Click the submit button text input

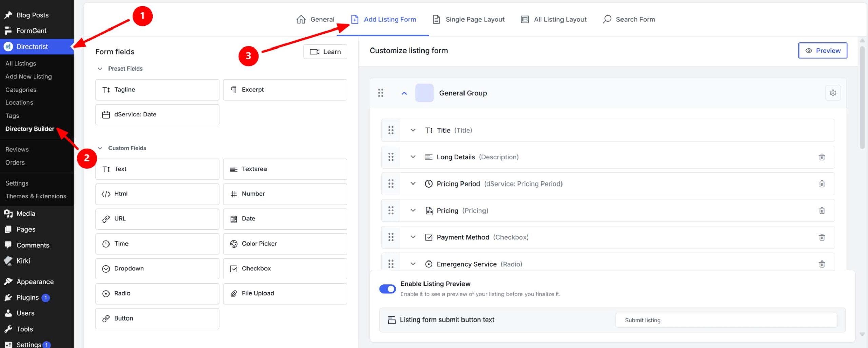pos(727,320)
